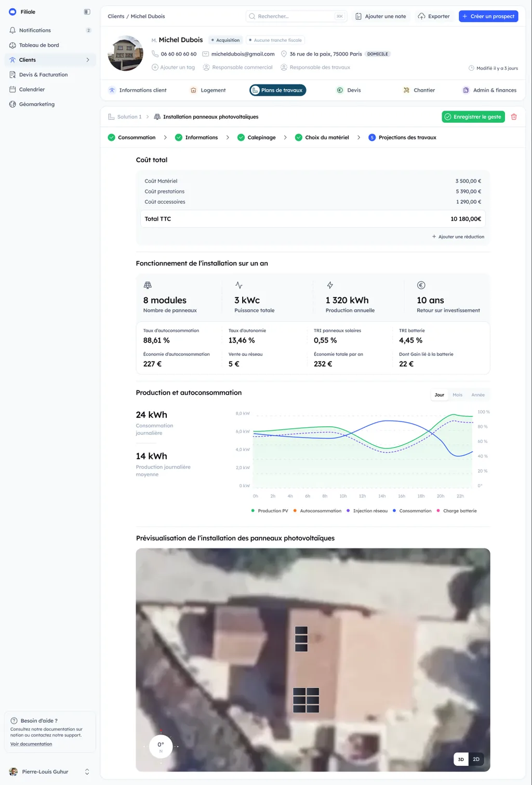Collapse sidebar using the panel icon
The height and width of the screenshot is (785, 532).
[x=87, y=12]
